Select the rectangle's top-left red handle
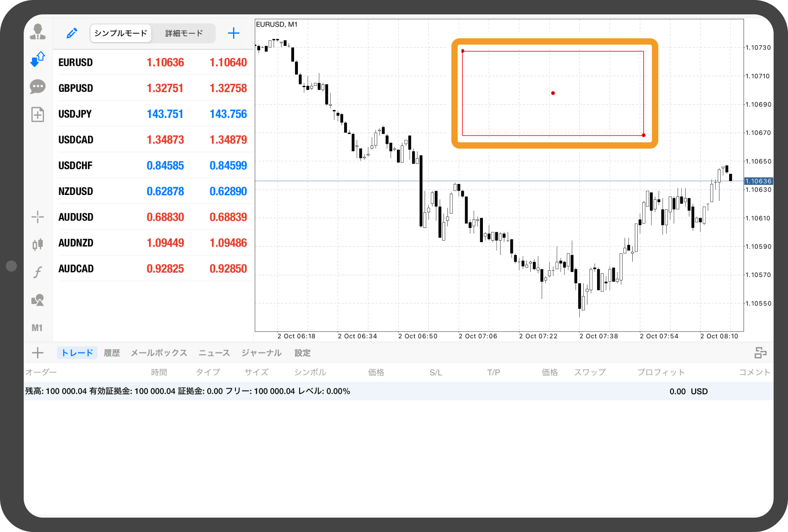788x532 pixels. (x=463, y=51)
